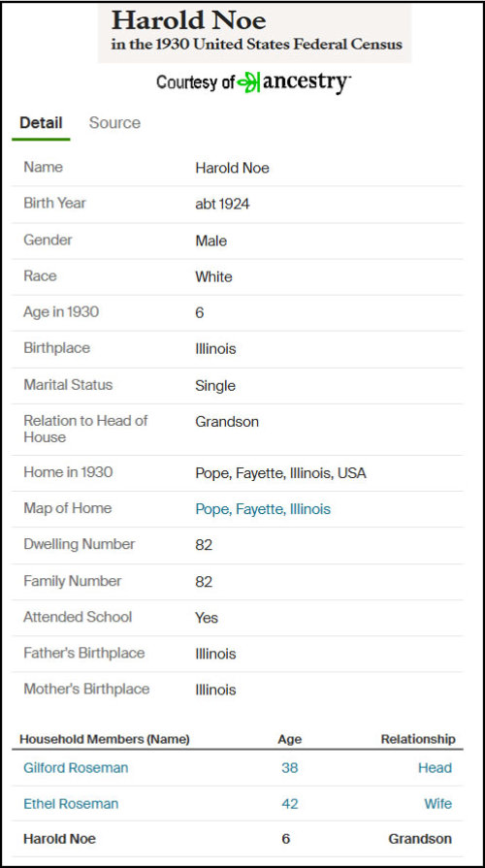Click the Harold Noe household member row
The image size is (485, 868).
pos(238,839)
